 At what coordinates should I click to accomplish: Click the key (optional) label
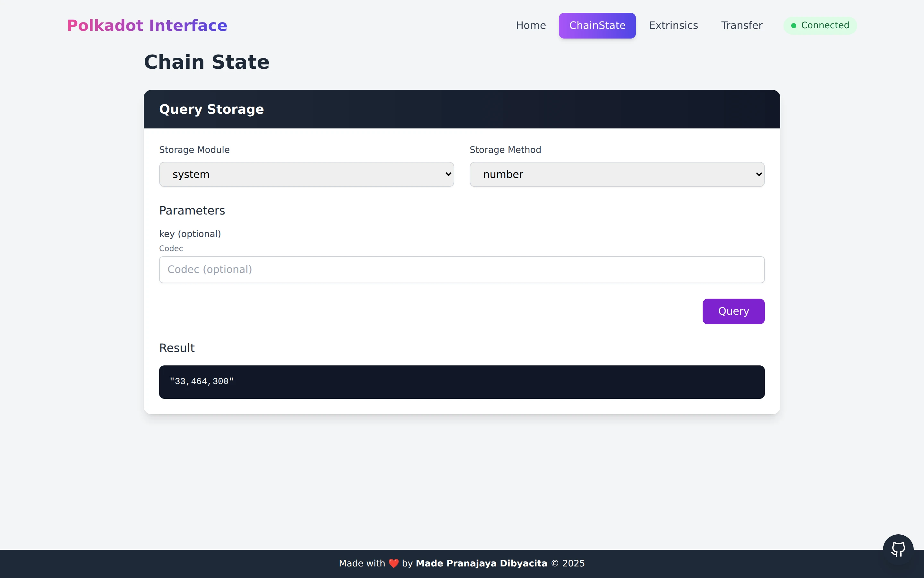190,234
